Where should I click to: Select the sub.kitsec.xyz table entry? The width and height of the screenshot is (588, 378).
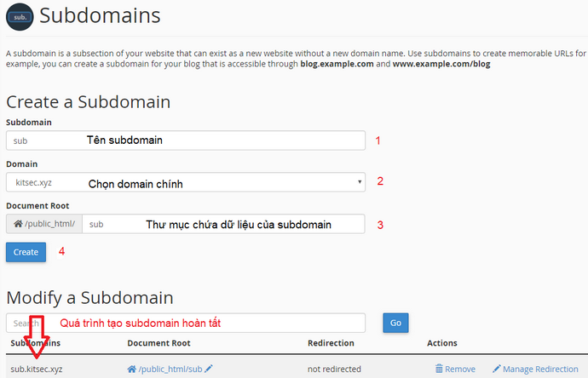click(37, 369)
